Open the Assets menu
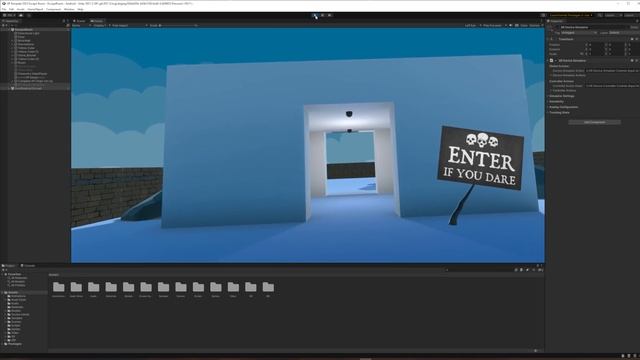Image resolution: width=640 pixels, height=360 pixels. point(20,9)
